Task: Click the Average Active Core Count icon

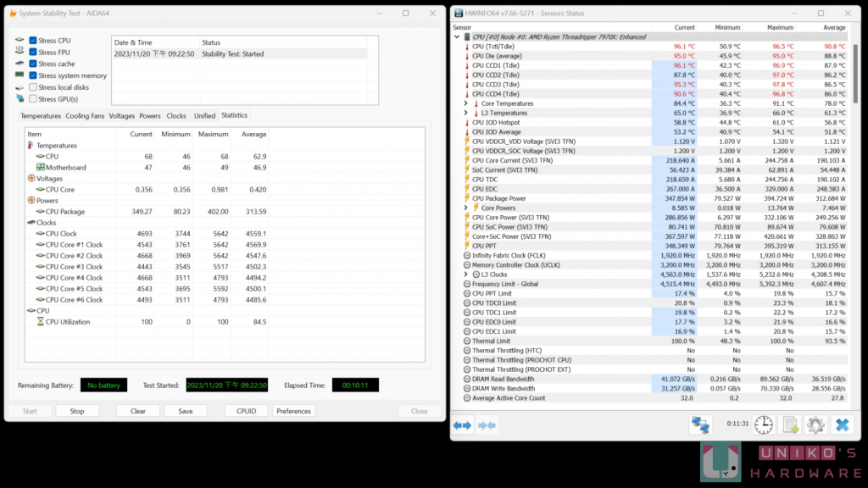Action: 467,398
